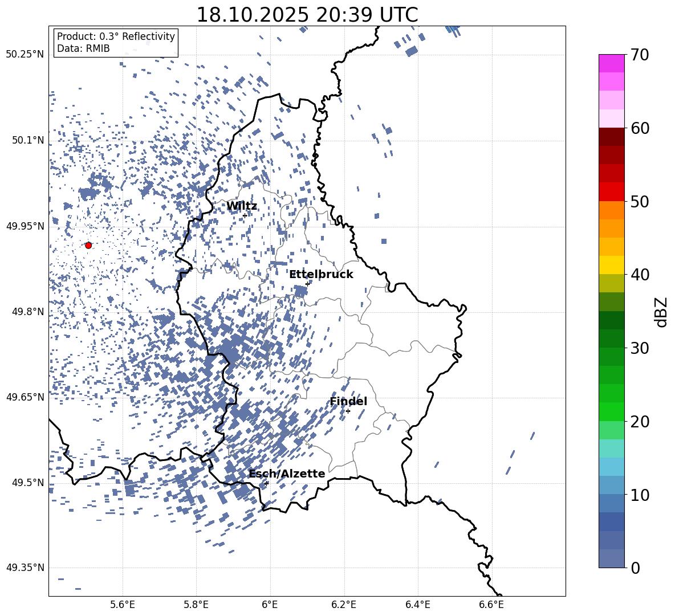Click the magenta top colorbar swatch
675x616 pixels.
(x=611, y=63)
